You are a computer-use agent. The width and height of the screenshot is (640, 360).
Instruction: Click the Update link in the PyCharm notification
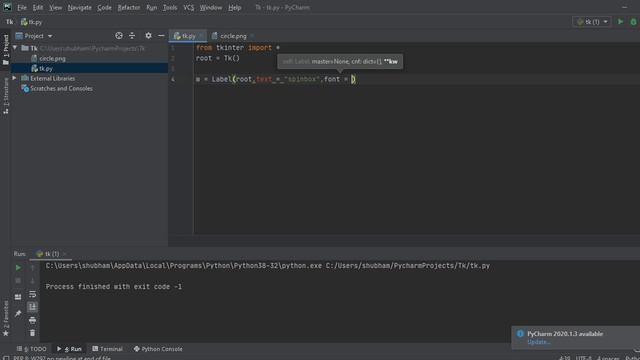coord(539,342)
